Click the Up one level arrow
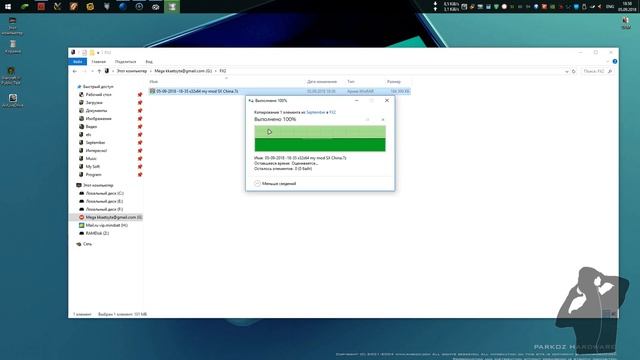The height and width of the screenshot is (360, 640). (99, 71)
